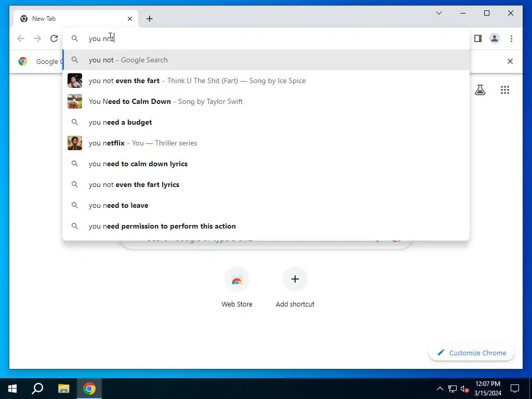
Task: Open the side panel icon
Action: [478, 38]
